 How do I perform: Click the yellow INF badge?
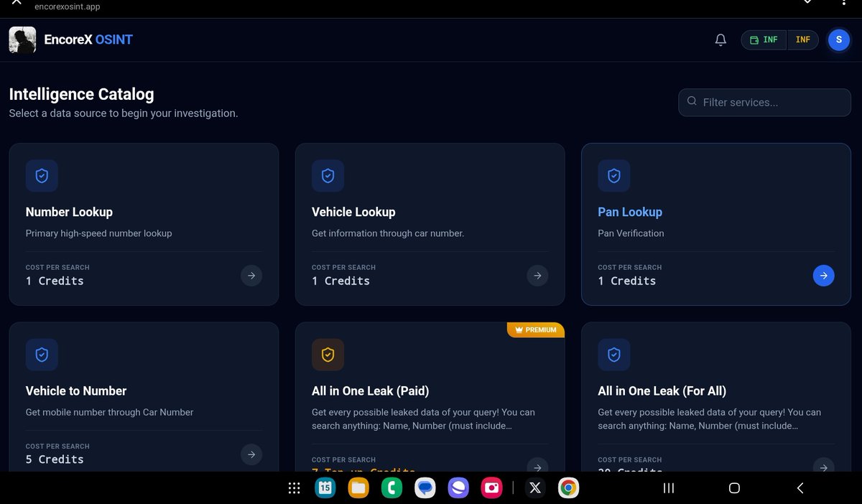(x=803, y=40)
